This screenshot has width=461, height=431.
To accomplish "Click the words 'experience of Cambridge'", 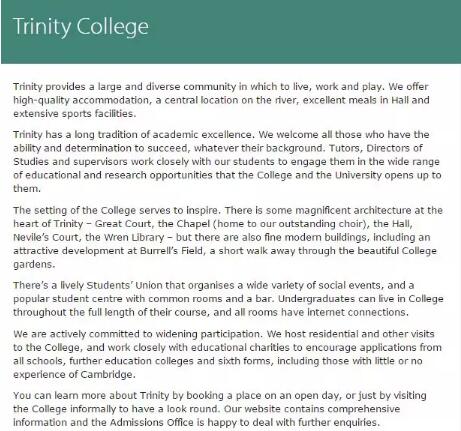I will tap(74, 375).
